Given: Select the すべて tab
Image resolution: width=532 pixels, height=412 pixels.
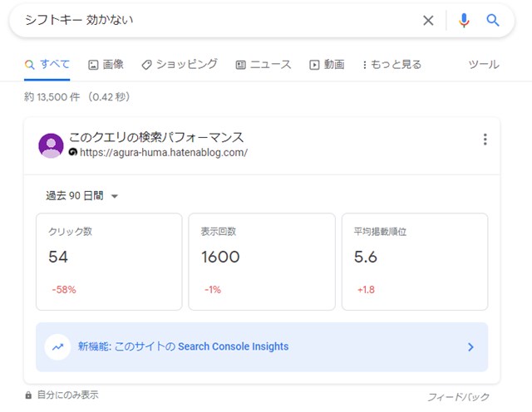Looking at the screenshot, I should [x=47, y=65].
